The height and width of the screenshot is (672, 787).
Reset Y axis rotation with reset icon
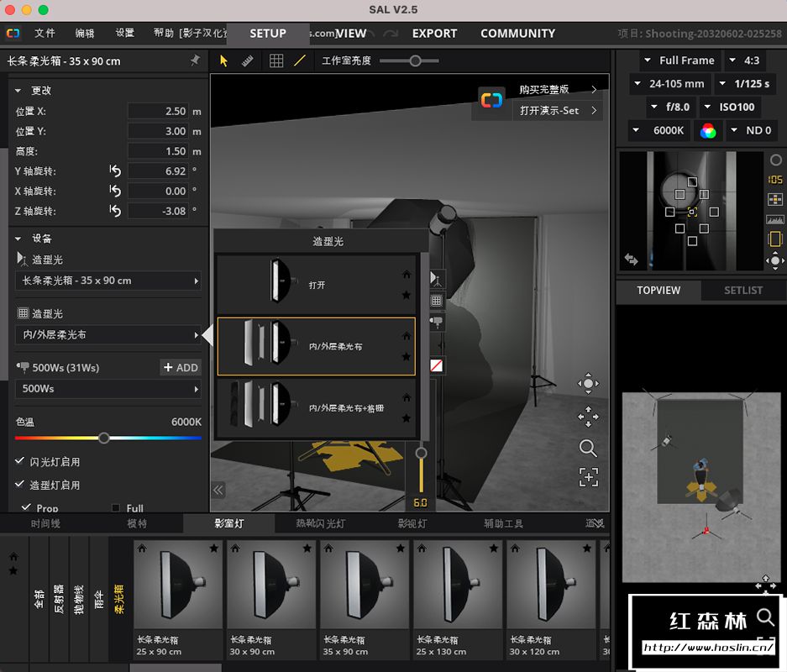click(x=115, y=171)
